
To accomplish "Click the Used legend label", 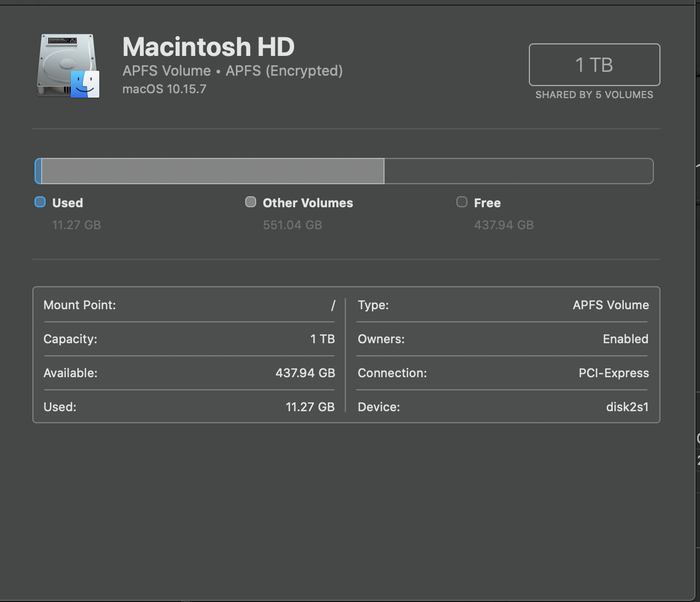I will 67,203.
